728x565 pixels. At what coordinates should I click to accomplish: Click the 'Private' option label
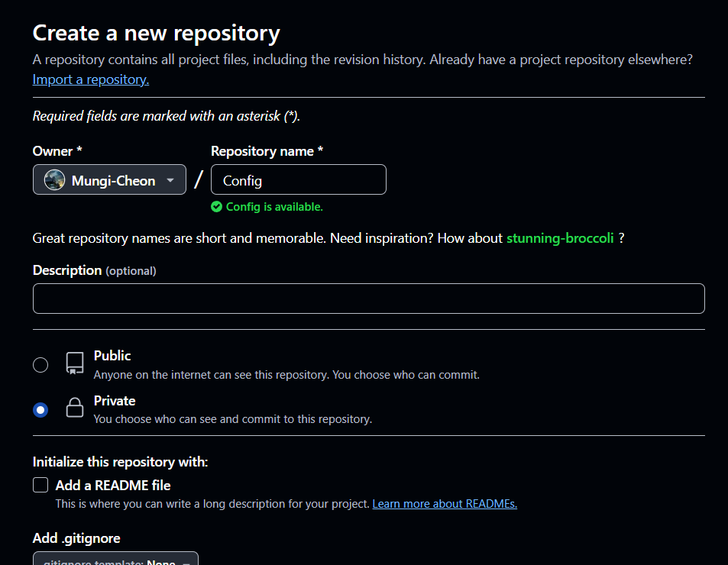coord(115,401)
